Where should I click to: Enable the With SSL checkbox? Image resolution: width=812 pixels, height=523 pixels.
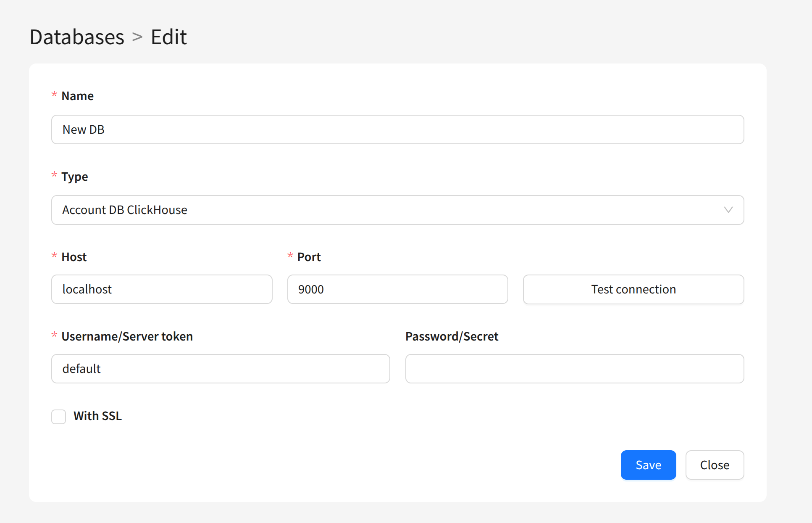59,417
